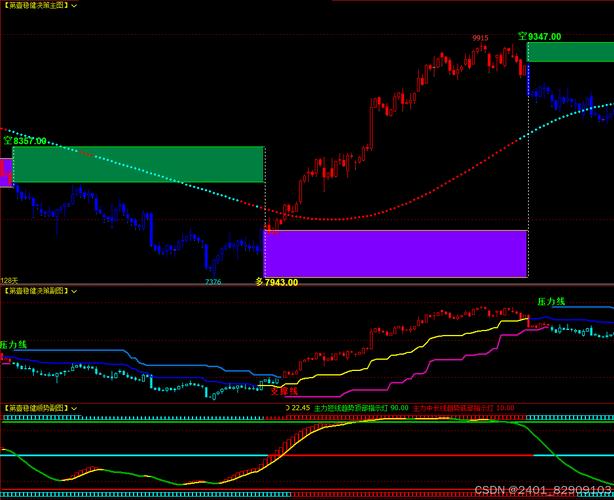Click the red 支撑线 support line label
The width and height of the screenshot is (614, 500).
click(x=284, y=391)
